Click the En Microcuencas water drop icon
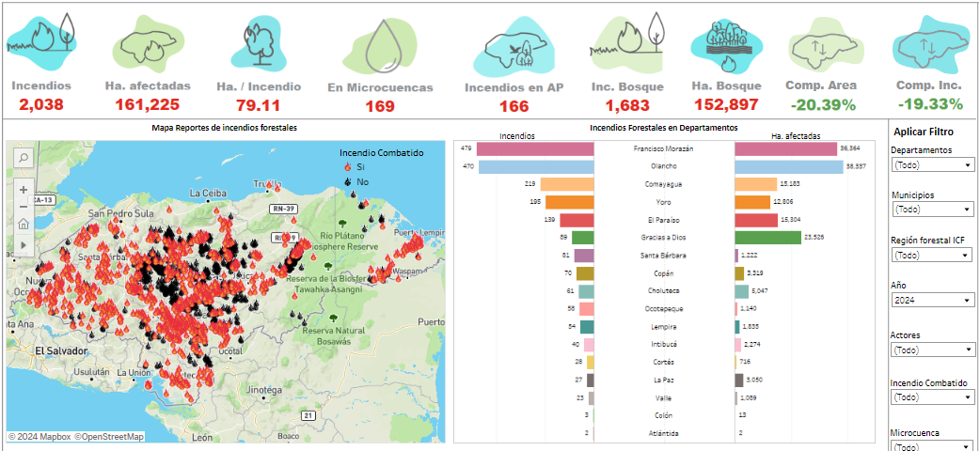 (x=380, y=45)
